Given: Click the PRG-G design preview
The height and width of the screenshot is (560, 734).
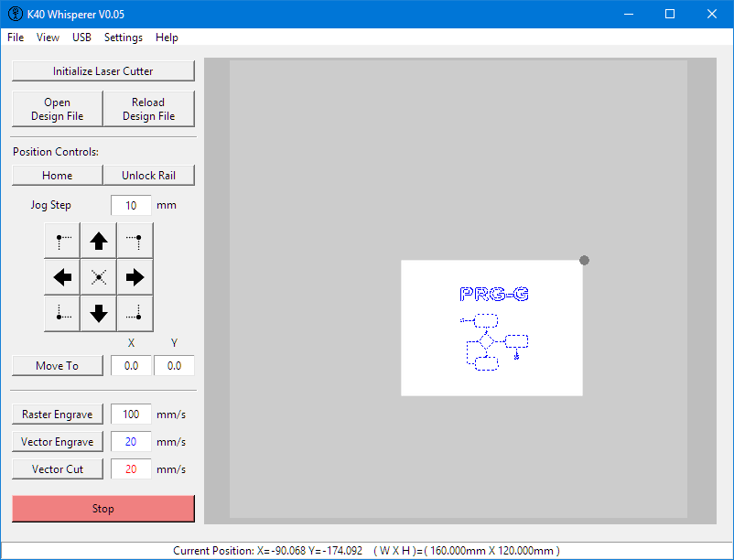Looking at the screenshot, I should pyautogui.click(x=491, y=328).
